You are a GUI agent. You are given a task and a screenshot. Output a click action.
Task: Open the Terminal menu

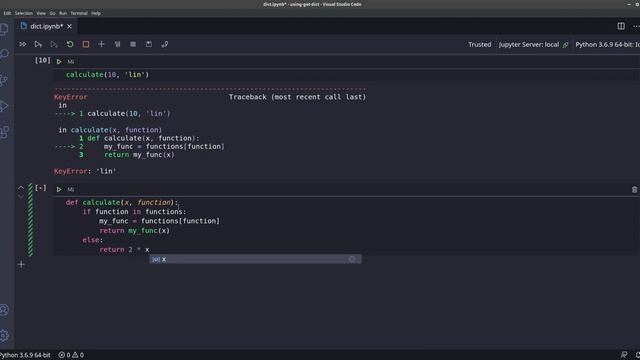coord(79,13)
